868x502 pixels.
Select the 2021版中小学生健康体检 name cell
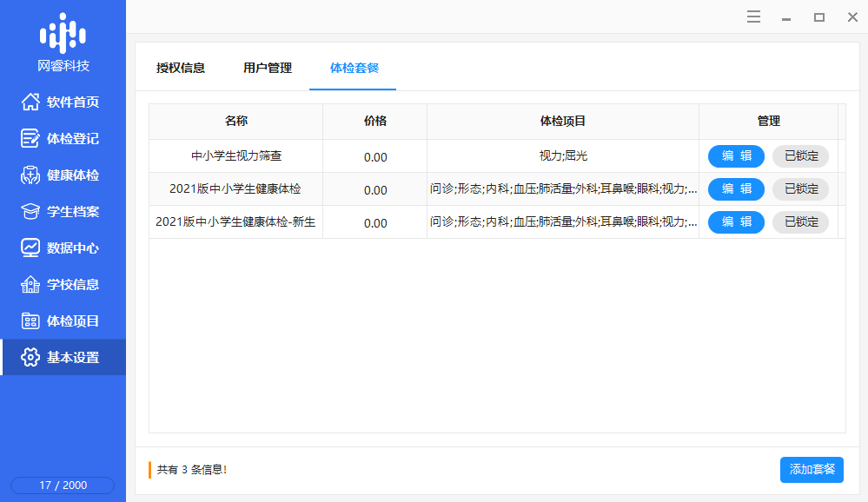[235, 189]
